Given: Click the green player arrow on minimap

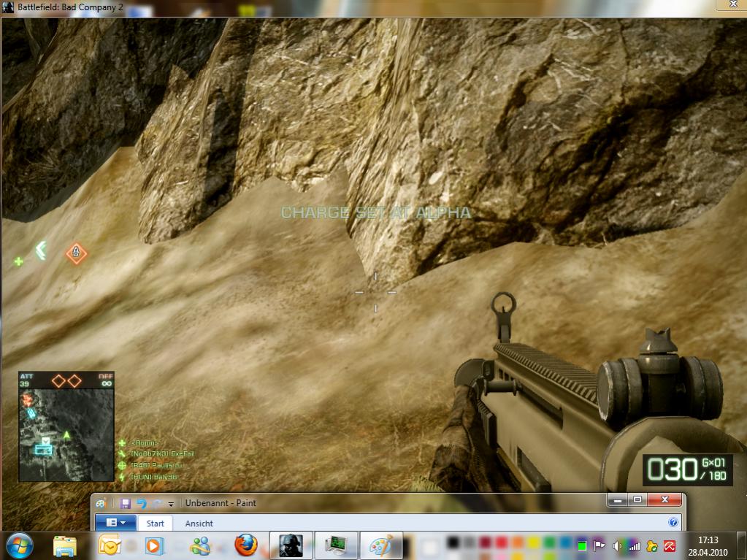Looking at the screenshot, I should click(x=66, y=435).
